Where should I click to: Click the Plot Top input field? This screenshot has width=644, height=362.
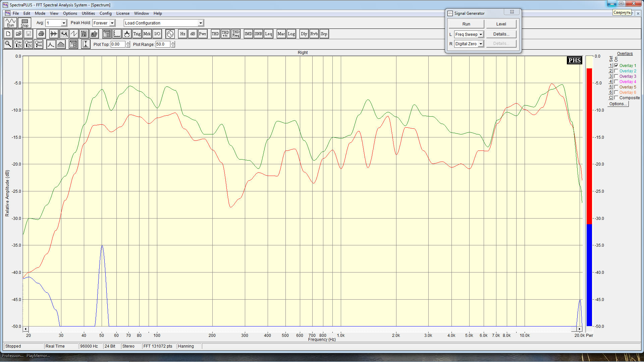pos(118,44)
